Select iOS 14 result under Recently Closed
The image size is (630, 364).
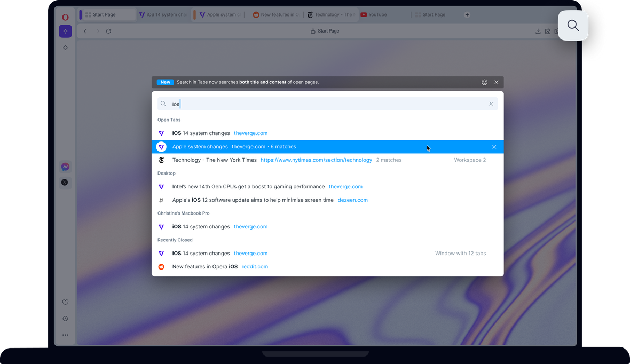[327, 253]
